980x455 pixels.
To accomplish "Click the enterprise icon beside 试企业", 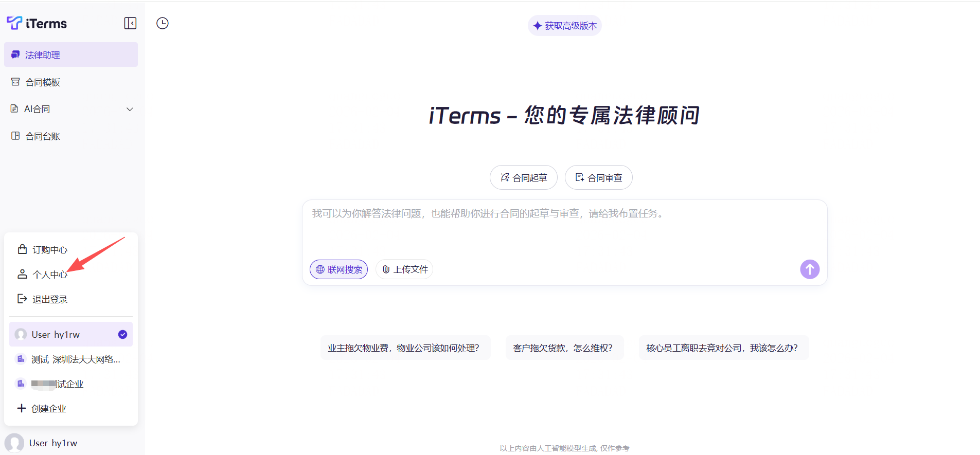I will point(21,384).
